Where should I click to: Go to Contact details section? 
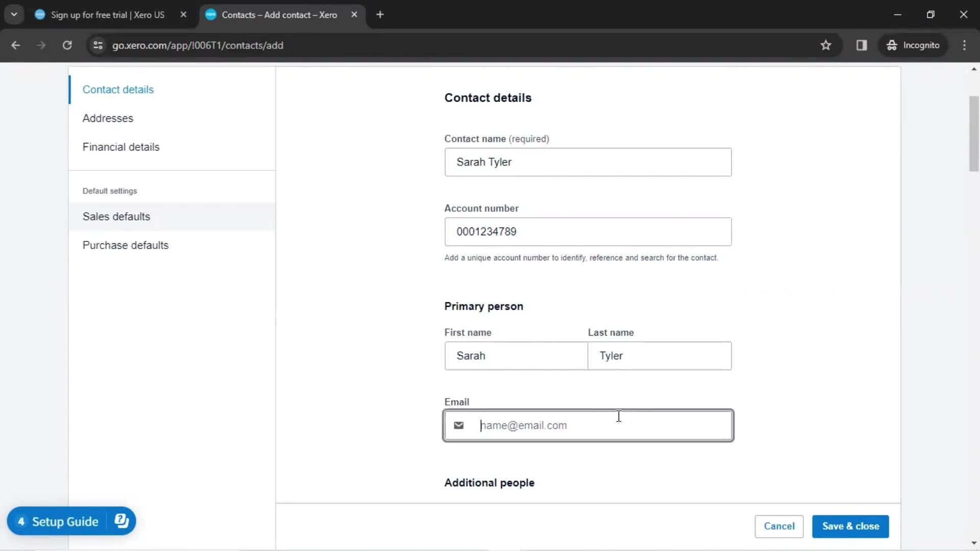118,90
